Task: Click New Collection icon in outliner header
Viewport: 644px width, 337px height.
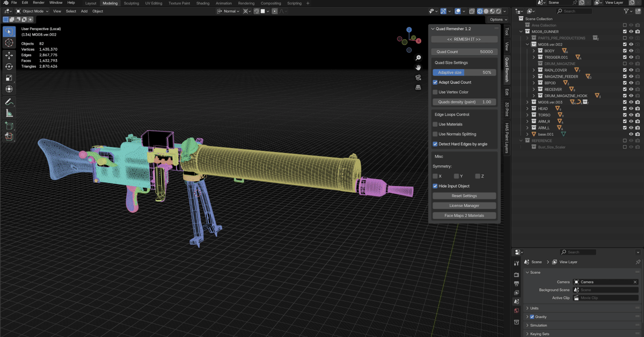Action: (637, 11)
